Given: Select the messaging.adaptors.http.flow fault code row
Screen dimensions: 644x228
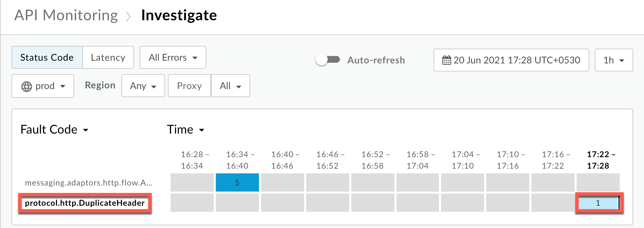Looking at the screenshot, I should click(x=88, y=183).
